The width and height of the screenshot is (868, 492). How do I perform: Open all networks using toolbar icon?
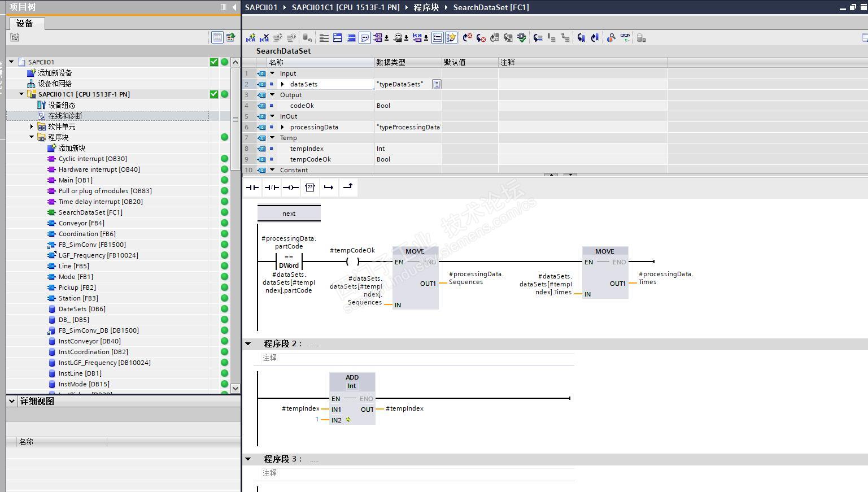point(338,38)
